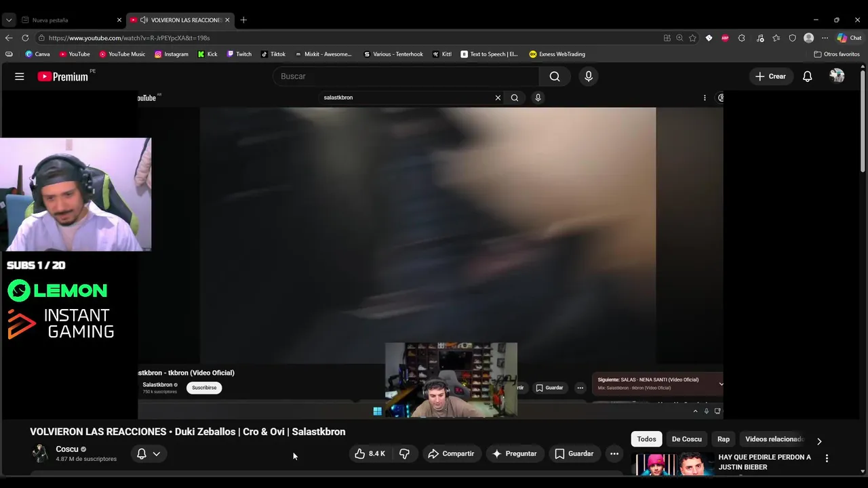Open browser settings three-dots menu
The width and height of the screenshot is (868, 488).
click(825, 38)
